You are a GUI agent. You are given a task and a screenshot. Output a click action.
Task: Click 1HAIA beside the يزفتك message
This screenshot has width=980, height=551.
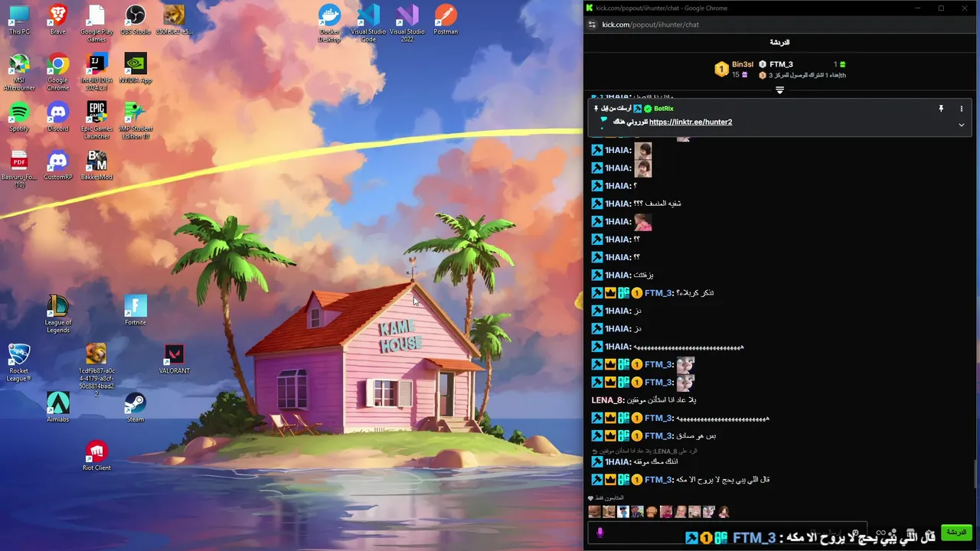(618, 275)
